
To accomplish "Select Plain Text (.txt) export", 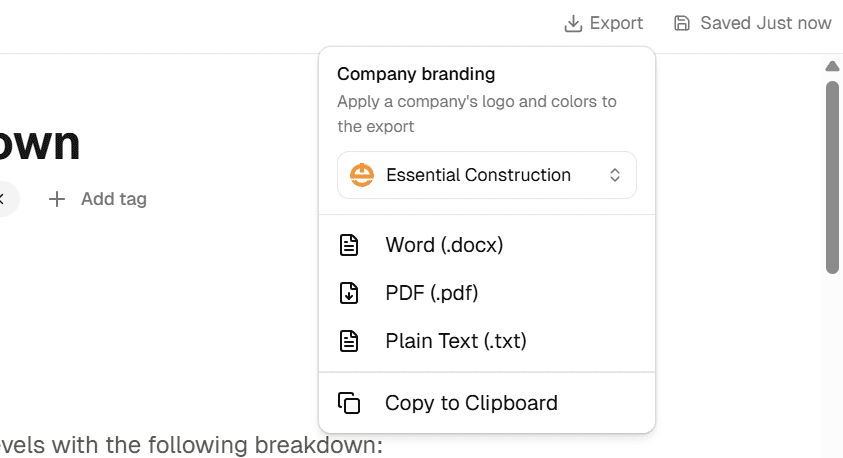I will tap(455, 341).
